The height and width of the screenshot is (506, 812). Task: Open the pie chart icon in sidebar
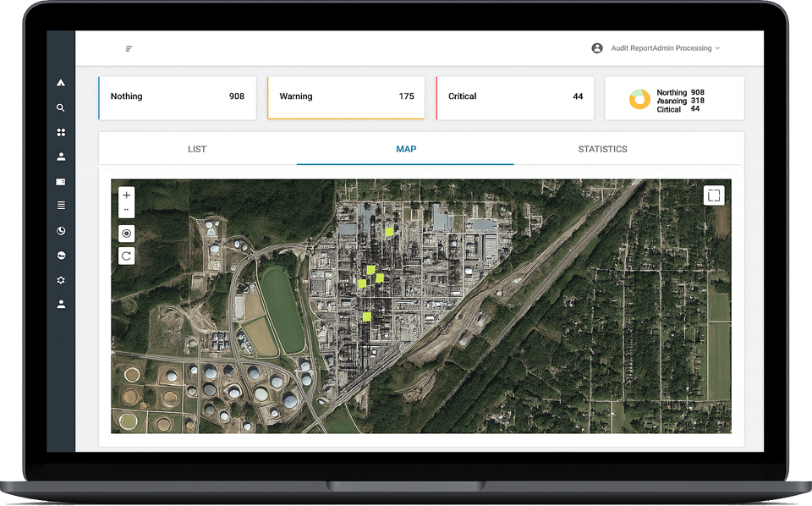(x=61, y=231)
